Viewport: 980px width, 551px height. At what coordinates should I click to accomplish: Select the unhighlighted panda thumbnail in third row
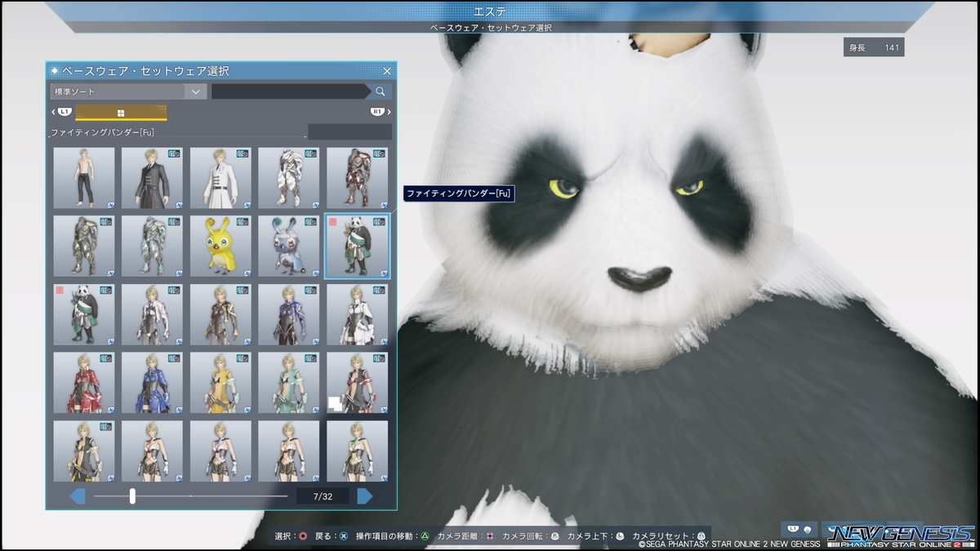click(84, 314)
